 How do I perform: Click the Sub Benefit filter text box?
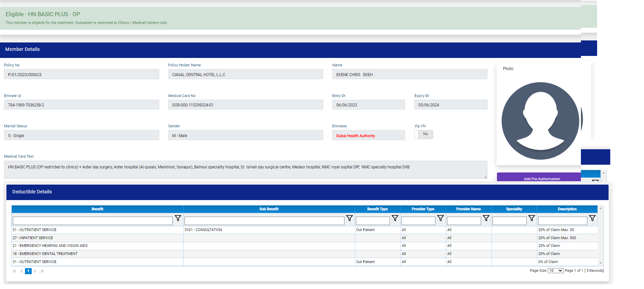click(x=264, y=221)
